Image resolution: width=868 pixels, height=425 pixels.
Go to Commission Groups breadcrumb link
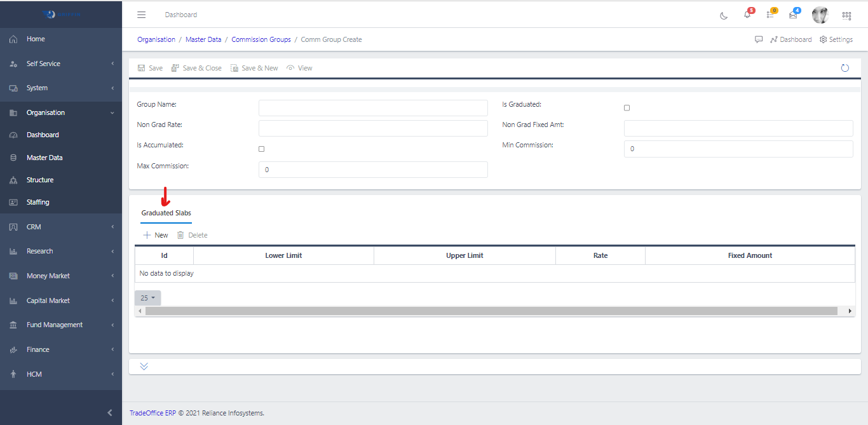(x=261, y=39)
